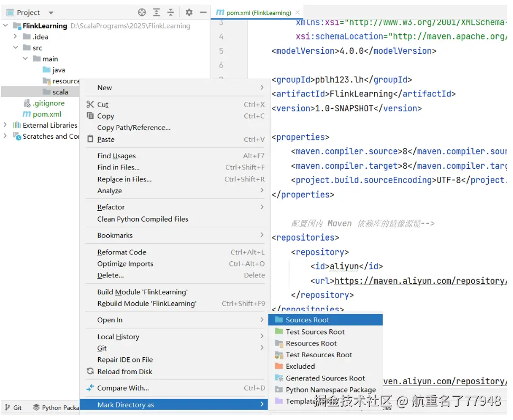The width and height of the screenshot is (513, 420).
Task: Select Clean Python Compiled Files
Action: coord(175,219)
